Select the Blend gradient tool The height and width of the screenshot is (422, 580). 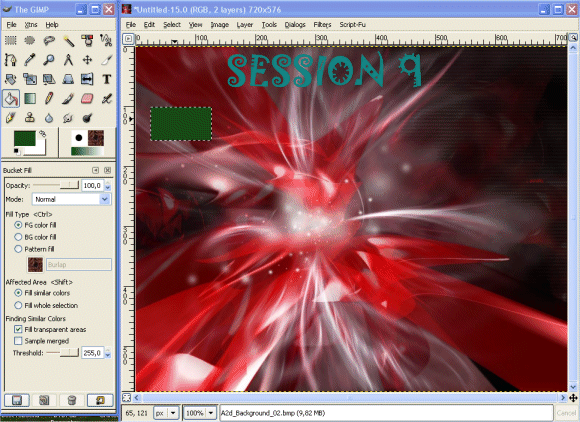(x=30, y=99)
